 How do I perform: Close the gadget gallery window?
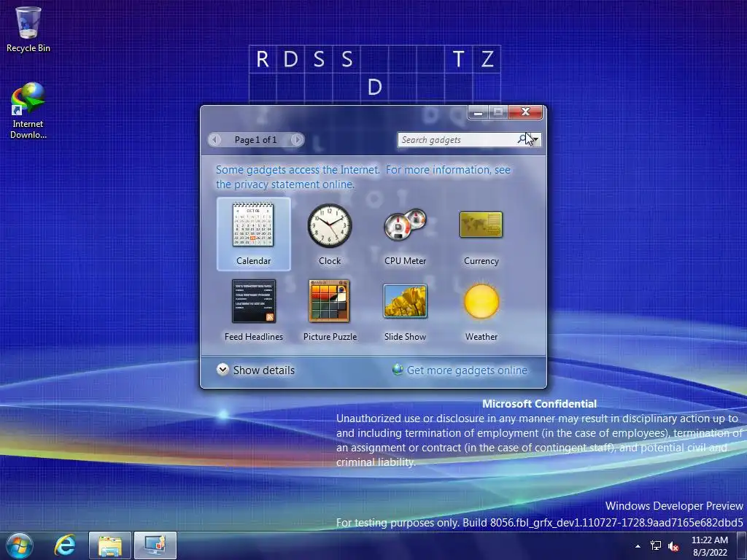525,112
